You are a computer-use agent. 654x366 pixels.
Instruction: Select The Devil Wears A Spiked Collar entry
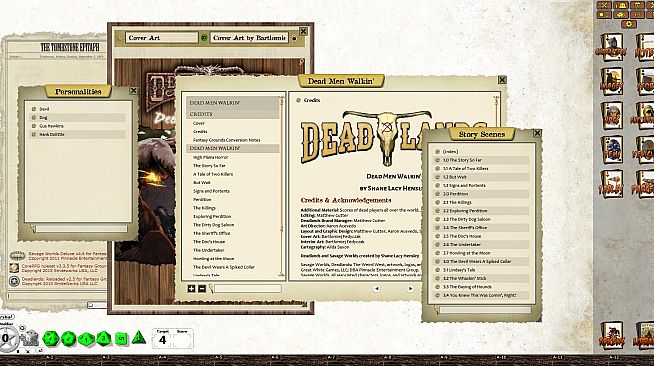coord(224,267)
